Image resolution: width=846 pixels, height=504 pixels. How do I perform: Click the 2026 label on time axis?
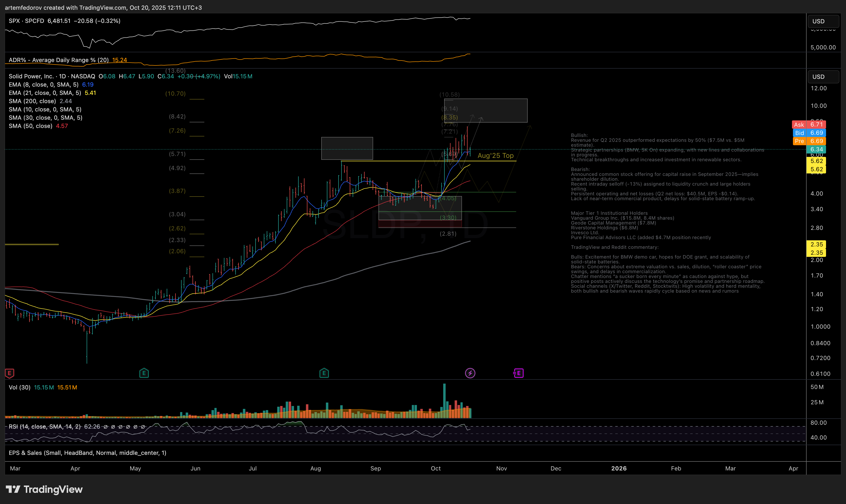pyautogui.click(x=619, y=469)
